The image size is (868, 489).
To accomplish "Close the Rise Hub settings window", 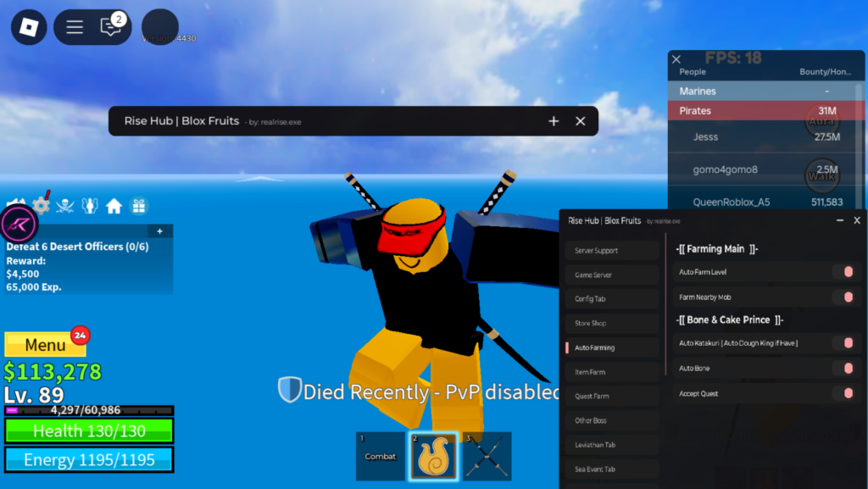I will [857, 220].
